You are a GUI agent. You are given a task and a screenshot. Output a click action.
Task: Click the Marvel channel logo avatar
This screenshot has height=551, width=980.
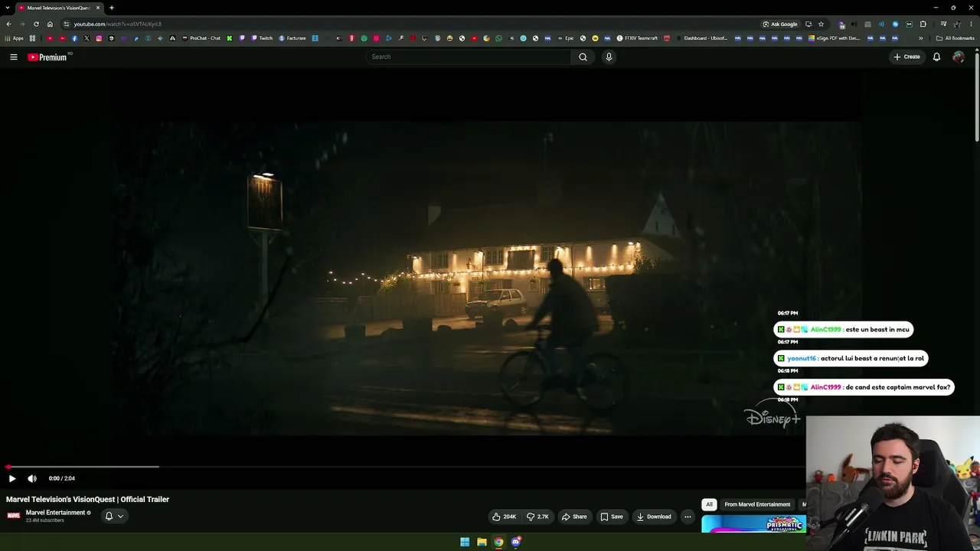coord(14,516)
